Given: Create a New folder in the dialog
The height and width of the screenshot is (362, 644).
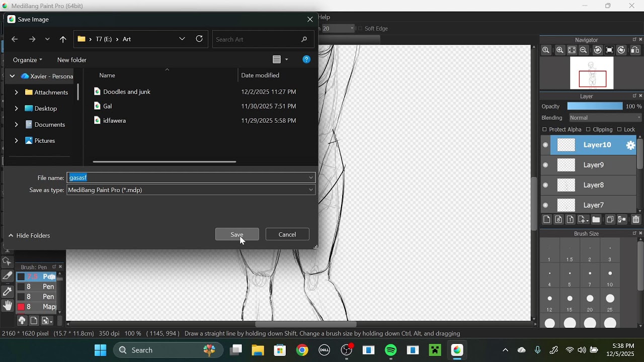Looking at the screenshot, I should click(72, 60).
